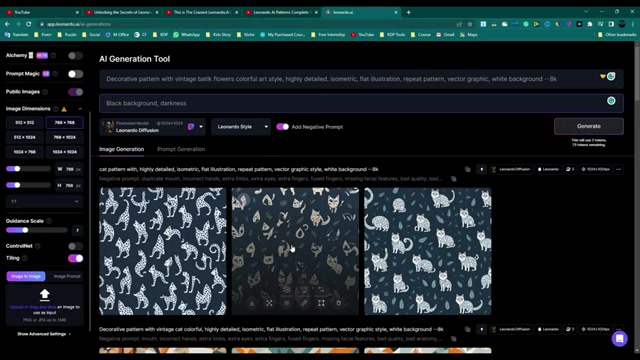Click the Generate button
640x360 pixels.
589,126
